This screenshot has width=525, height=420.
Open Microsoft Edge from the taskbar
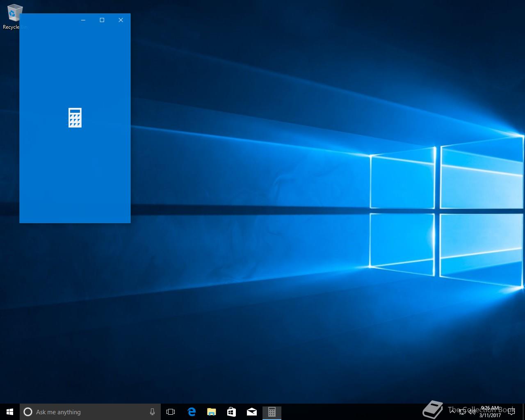point(192,412)
